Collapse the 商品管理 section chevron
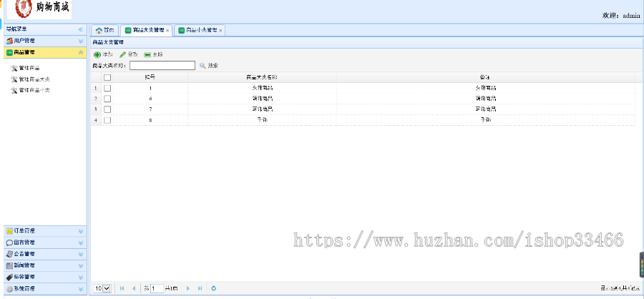Image resolution: width=644 pixels, height=299 pixels. (80, 52)
